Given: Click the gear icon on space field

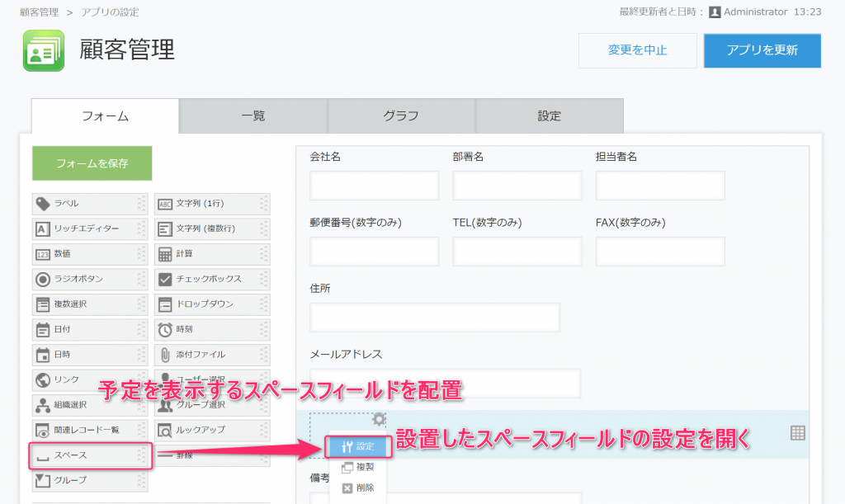Looking at the screenshot, I should pyautogui.click(x=380, y=419).
